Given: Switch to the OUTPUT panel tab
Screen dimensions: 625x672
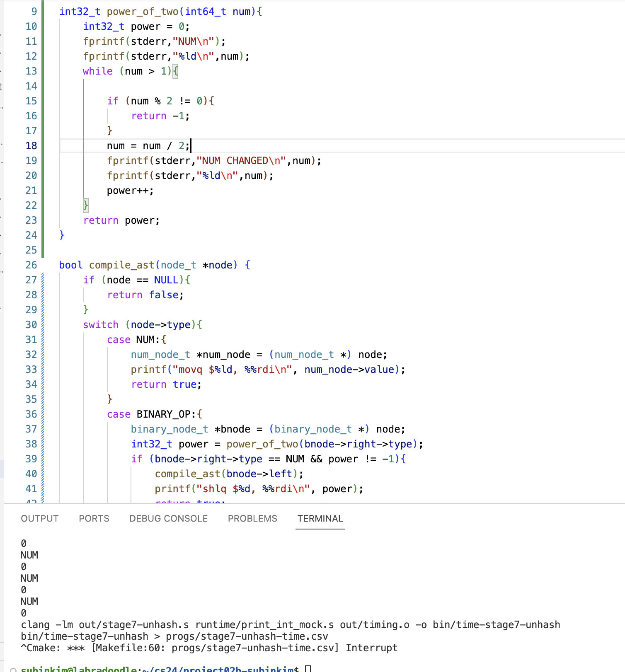Looking at the screenshot, I should click(40, 518).
